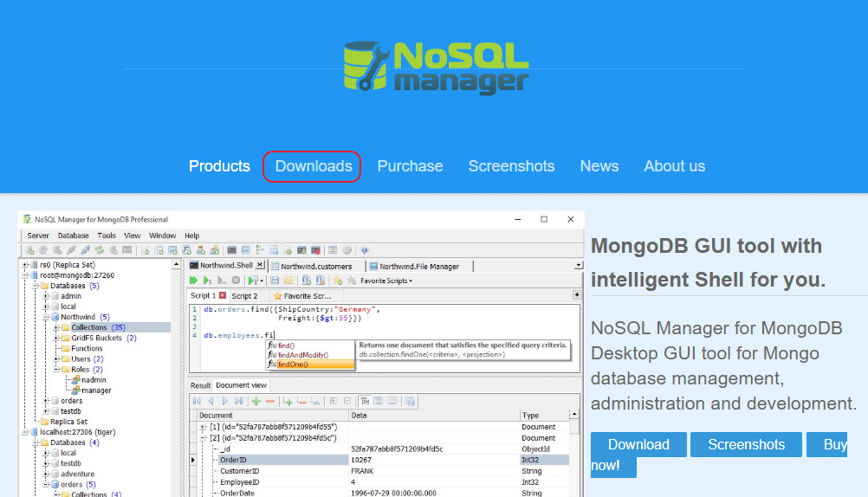
Task: Click the green Execute script icon
Action: click(194, 281)
